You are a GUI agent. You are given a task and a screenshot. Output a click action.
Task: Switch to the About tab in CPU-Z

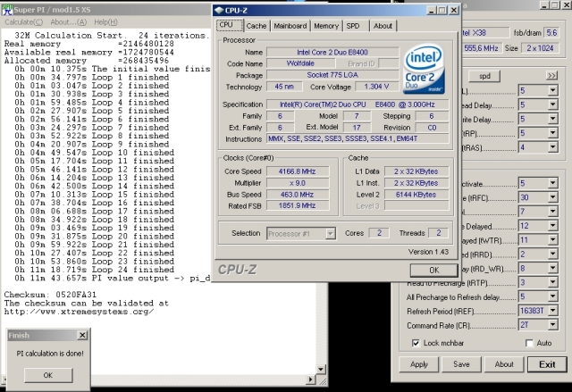tap(383, 26)
